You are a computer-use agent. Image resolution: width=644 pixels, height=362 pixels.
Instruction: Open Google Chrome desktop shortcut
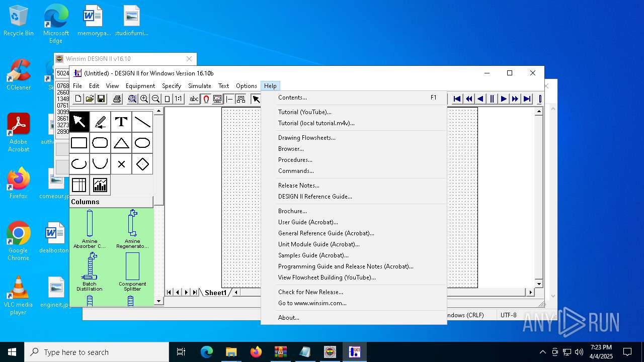click(x=18, y=241)
